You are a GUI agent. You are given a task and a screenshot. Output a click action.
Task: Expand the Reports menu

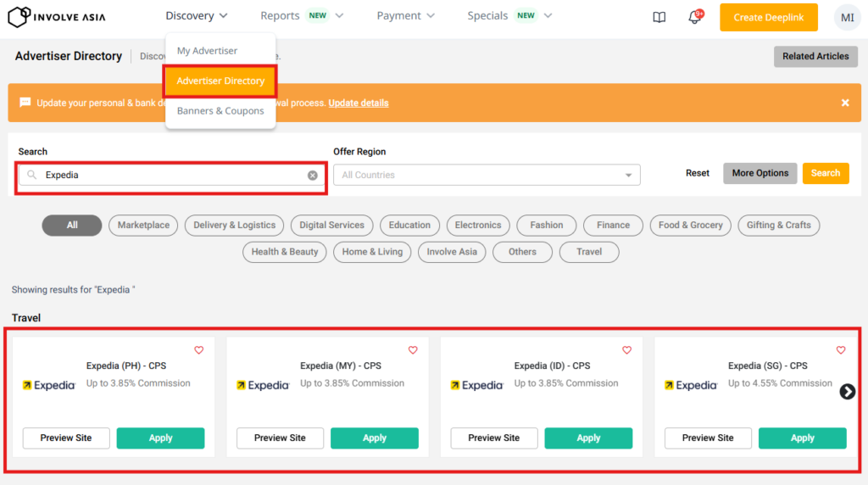(x=302, y=16)
